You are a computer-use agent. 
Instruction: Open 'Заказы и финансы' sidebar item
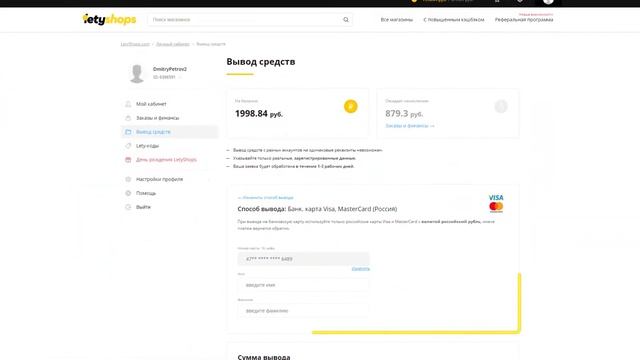[x=157, y=118]
